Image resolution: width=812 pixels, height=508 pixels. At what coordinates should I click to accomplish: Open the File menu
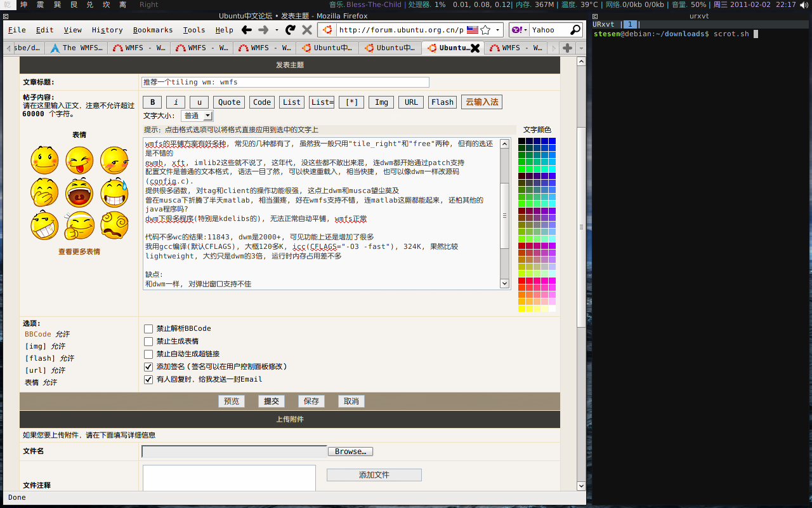click(x=17, y=30)
